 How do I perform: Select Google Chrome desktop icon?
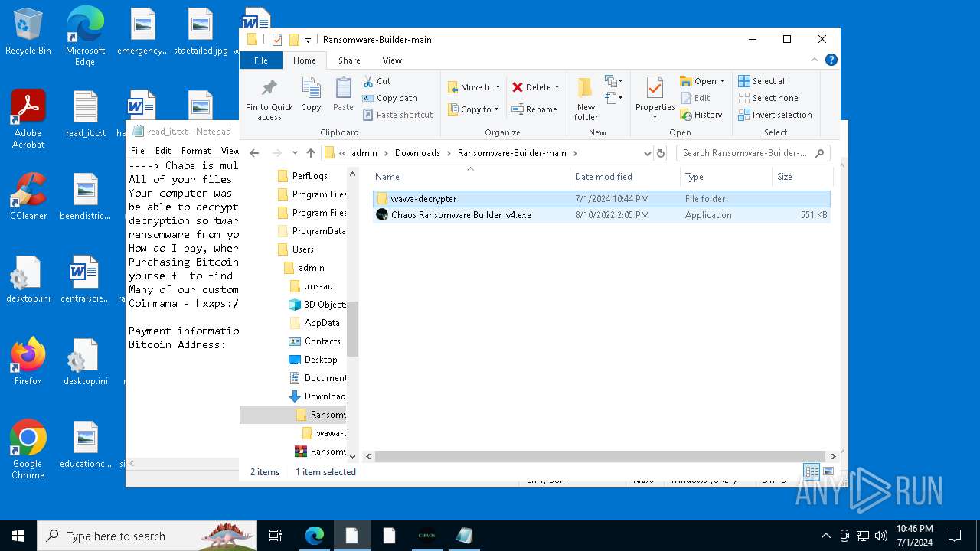(28, 449)
